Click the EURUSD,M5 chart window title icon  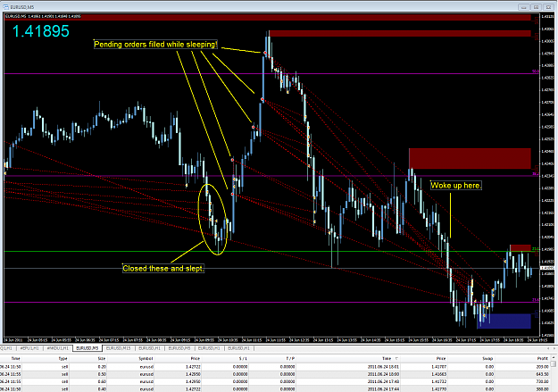click(5, 7)
